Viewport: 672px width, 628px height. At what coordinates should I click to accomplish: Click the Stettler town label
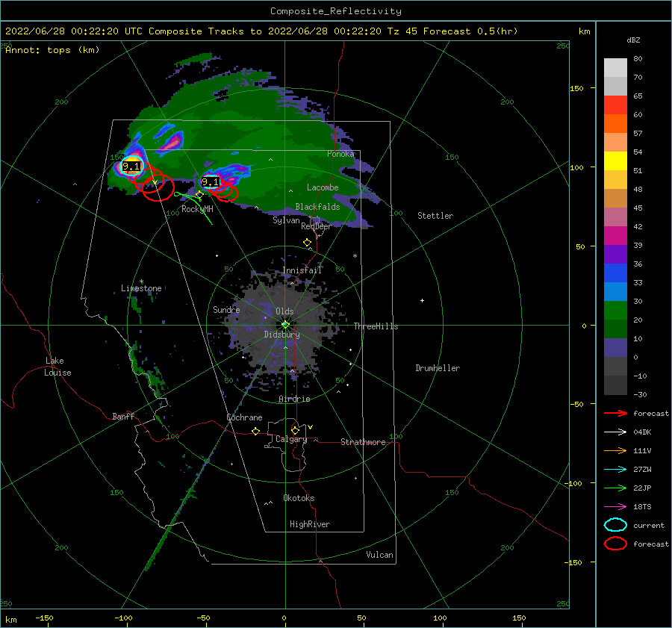point(435,216)
